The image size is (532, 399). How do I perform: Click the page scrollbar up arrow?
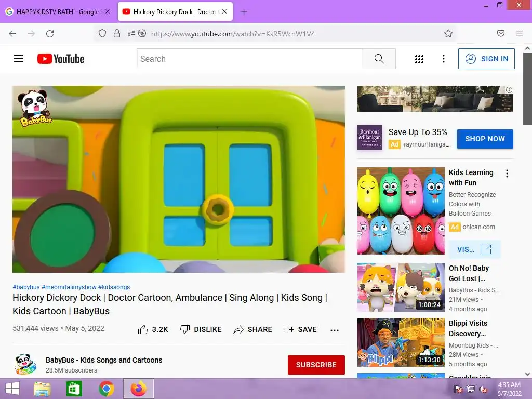click(x=528, y=48)
